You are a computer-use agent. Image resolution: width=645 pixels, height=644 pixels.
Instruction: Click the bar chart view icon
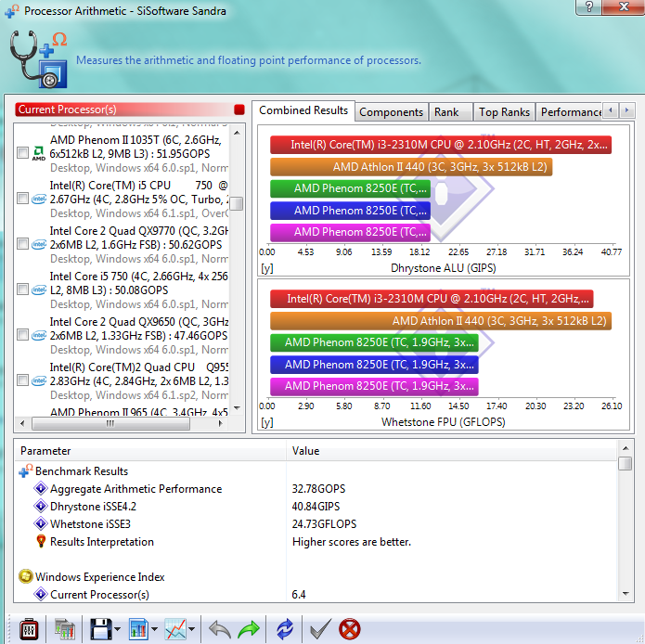tap(138, 629)
